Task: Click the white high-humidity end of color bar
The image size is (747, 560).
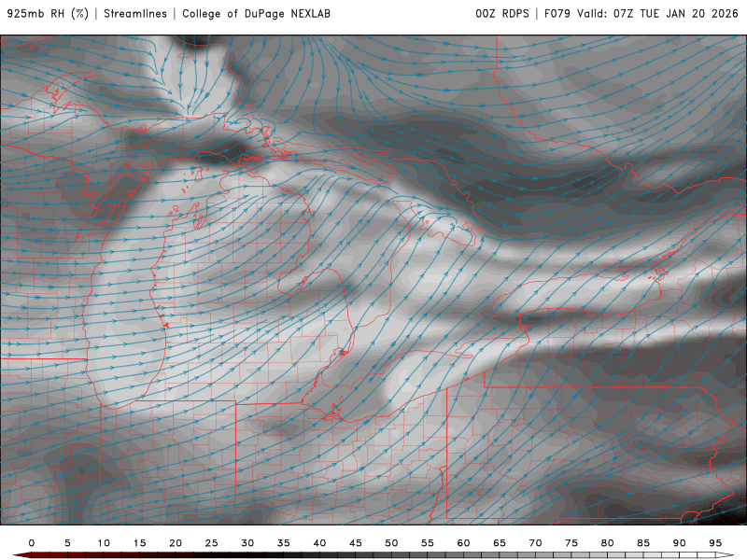Action: [x=725, y=555]
